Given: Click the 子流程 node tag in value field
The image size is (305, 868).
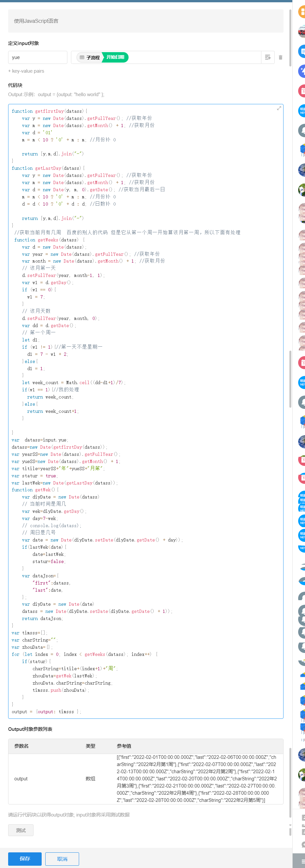Looking at the screenshot, I should pyautogui.click(x=90, y=57).
